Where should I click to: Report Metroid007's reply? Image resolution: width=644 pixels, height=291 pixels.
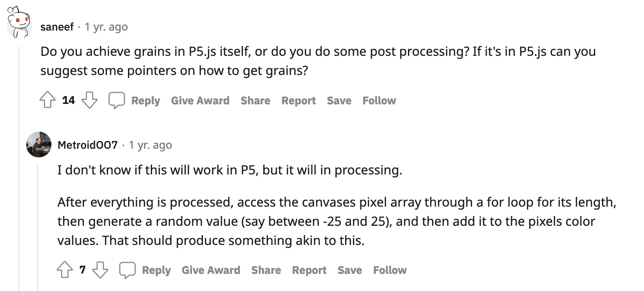[309, 270]
